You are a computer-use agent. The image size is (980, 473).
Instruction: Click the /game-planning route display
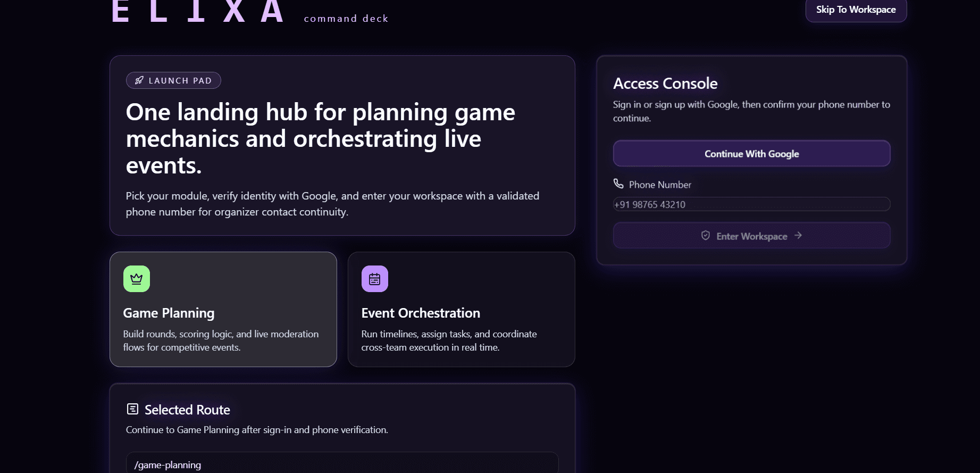point(167,464)
